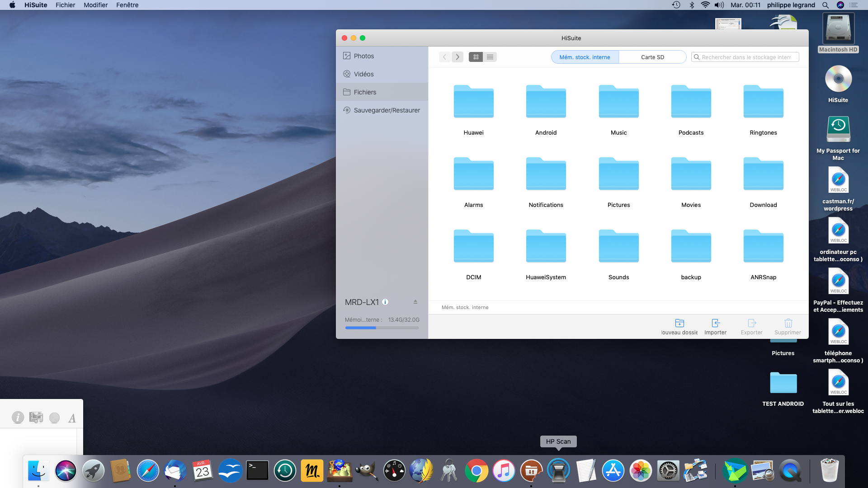The width and height of the screenshot is (868, 488).
Task: Show MRD-LX1 device info icon
Action: (385, 302)
